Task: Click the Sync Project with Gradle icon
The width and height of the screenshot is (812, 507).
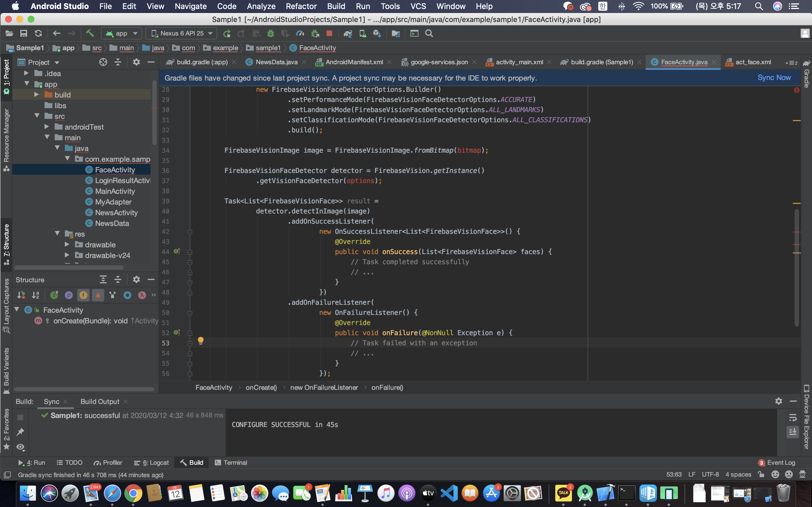Action: [x=348, y=33]
